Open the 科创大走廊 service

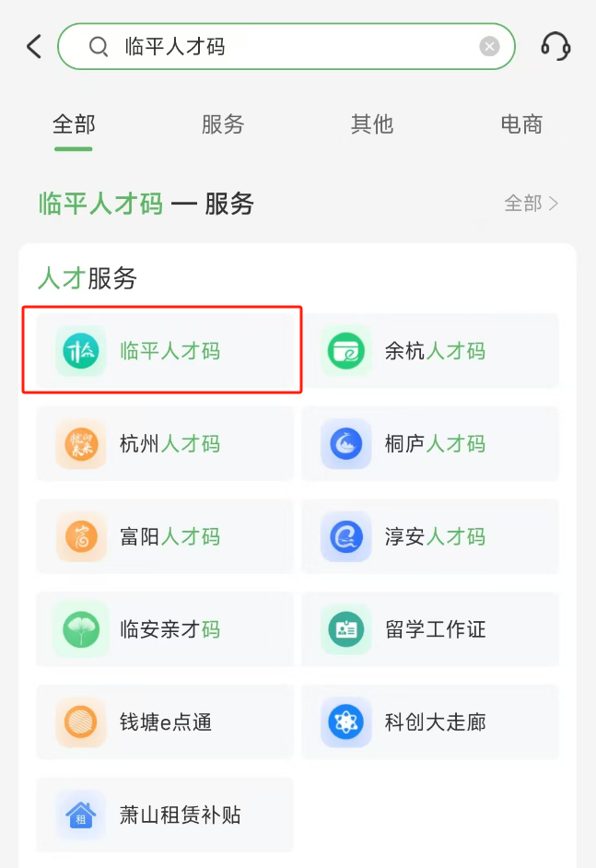pos(430,722)
